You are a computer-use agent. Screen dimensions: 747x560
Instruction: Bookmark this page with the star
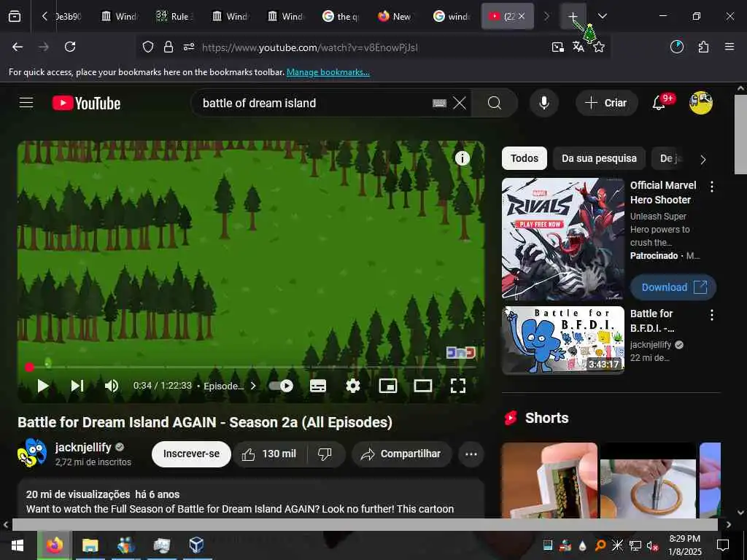coord(599,47)
